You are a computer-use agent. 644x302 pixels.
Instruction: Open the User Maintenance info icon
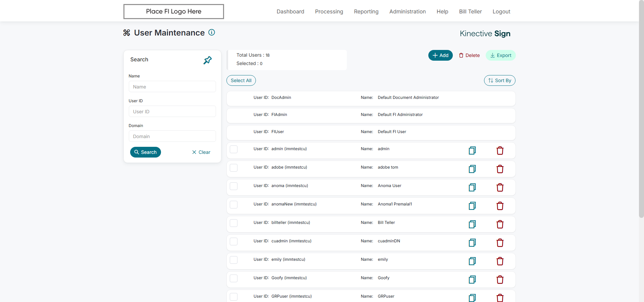(212, 33)
